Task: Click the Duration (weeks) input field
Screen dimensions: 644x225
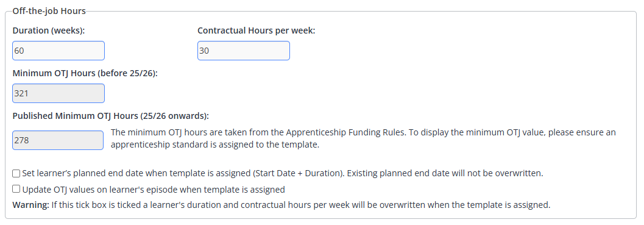Action: [58, 51]
